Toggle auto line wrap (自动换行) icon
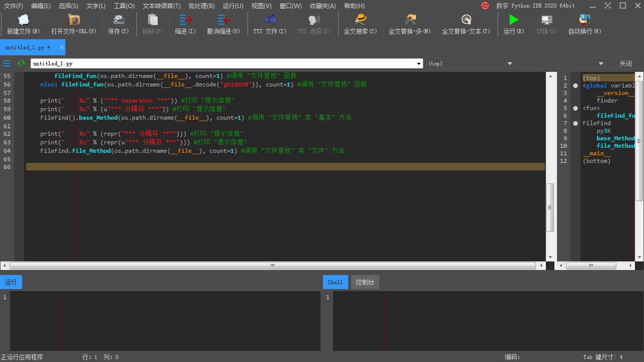The height and width of the screenshot is (362, 644). tap(585, 20)
